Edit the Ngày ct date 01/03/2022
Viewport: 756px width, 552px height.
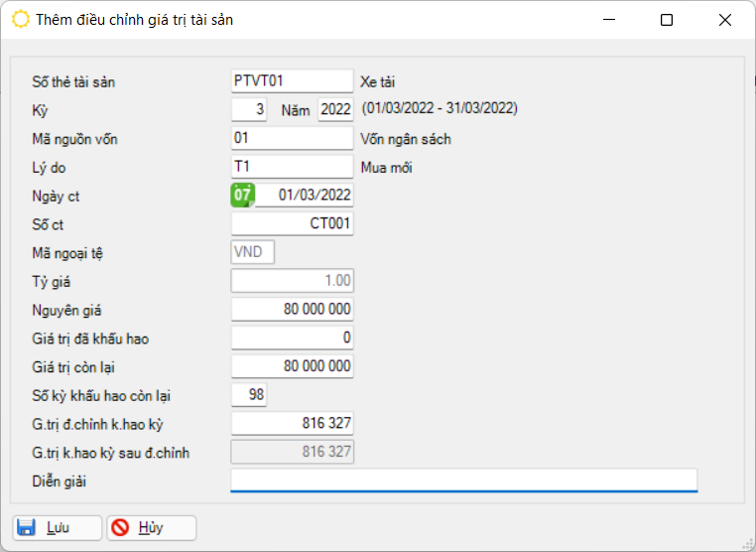305,196
